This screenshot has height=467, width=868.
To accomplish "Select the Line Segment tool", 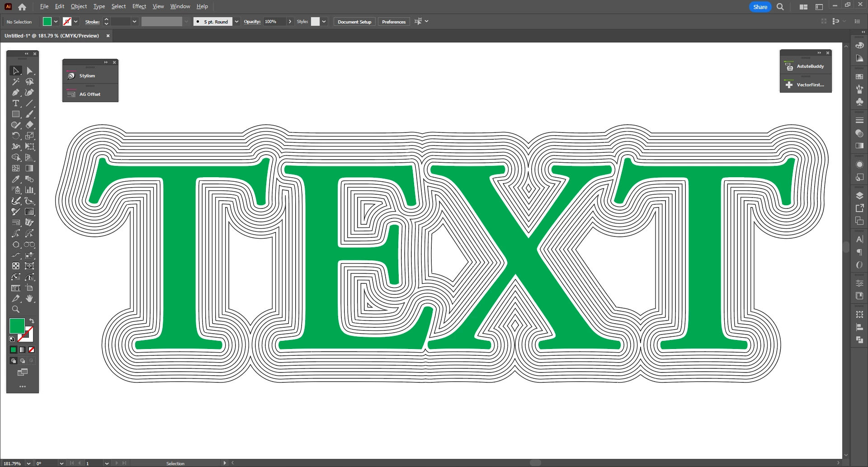I will coord(29,103).
